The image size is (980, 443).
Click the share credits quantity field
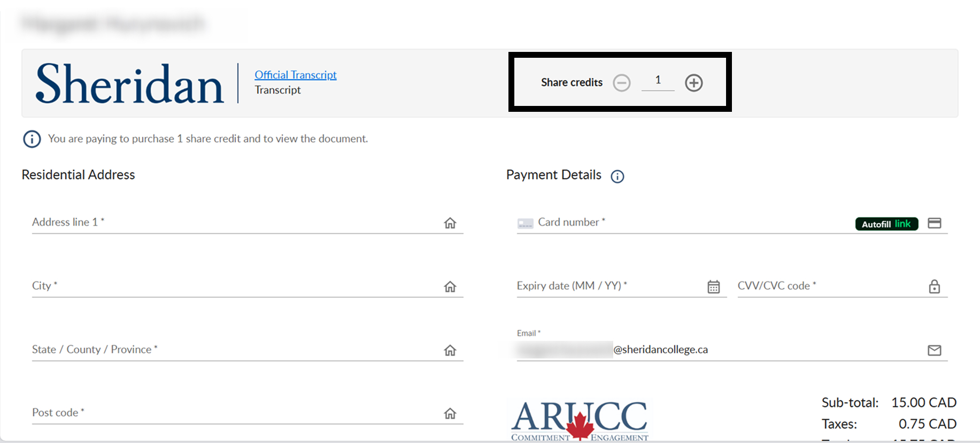click(x=658, y=81)
